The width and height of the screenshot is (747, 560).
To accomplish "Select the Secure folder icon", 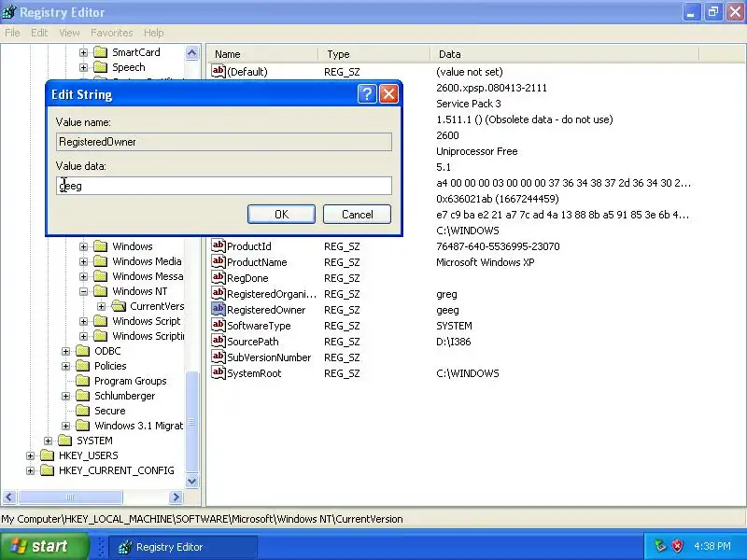I will (x=82, y=411).
